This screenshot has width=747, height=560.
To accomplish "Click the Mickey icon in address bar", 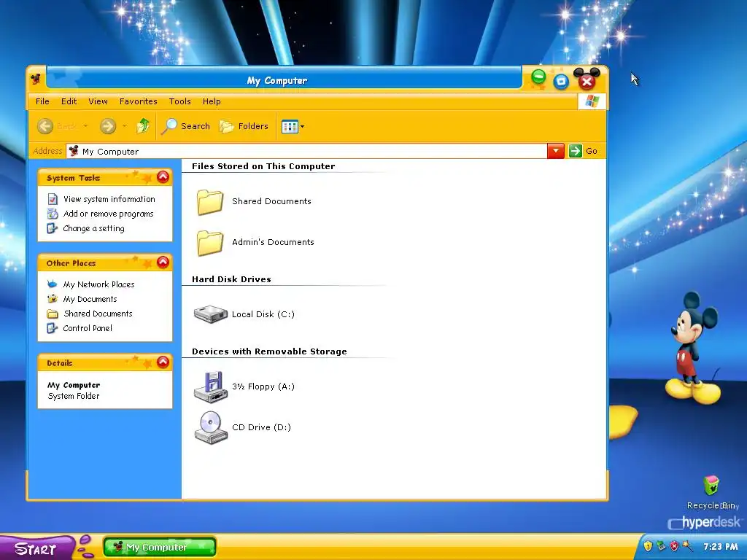I will pos(74,152).
